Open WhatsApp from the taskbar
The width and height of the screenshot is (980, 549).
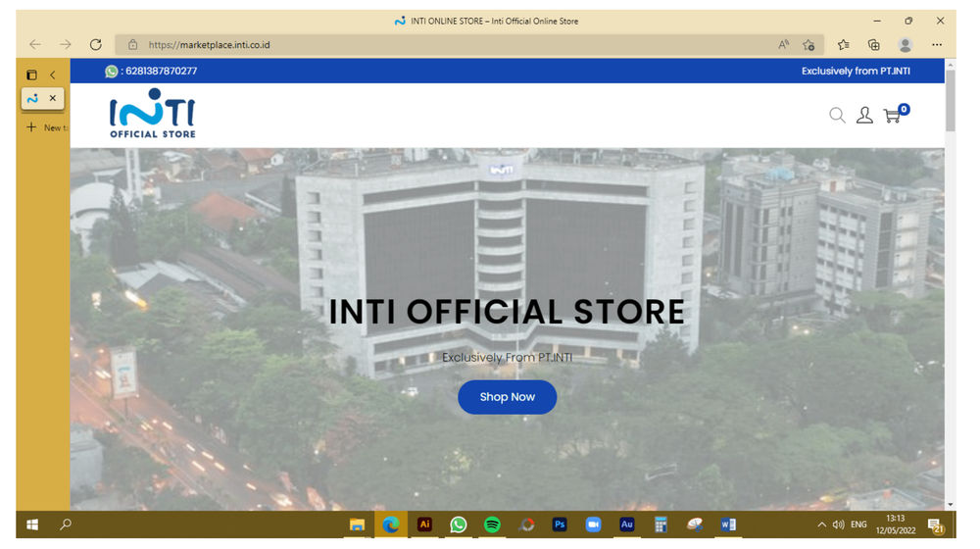pyautogui.click(x=458, y=524)
